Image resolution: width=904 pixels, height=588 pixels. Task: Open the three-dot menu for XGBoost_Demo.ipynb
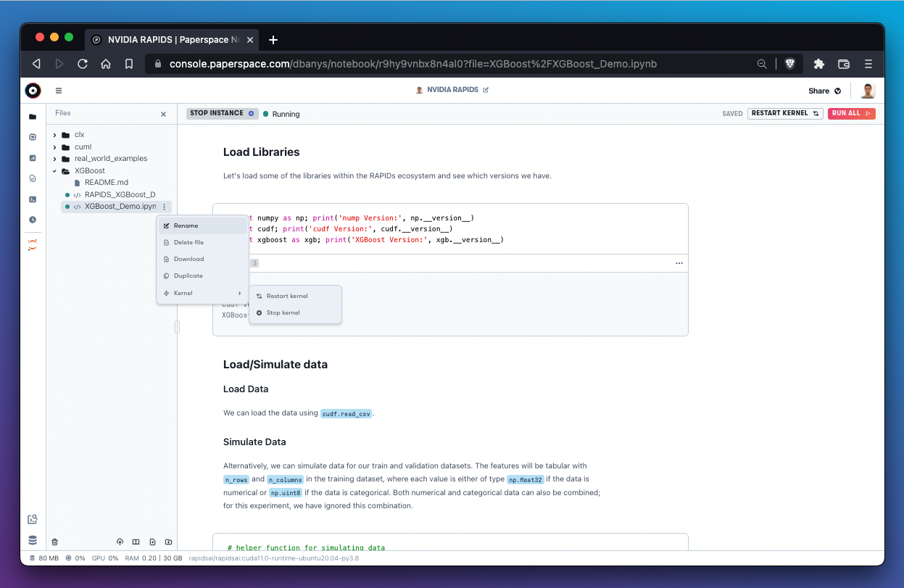click(x=165, y=207)
